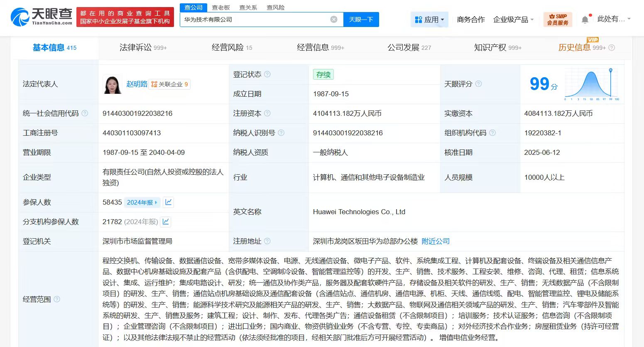
Task: Switch to the 查老板 search tab
Action: pos(221,7)
